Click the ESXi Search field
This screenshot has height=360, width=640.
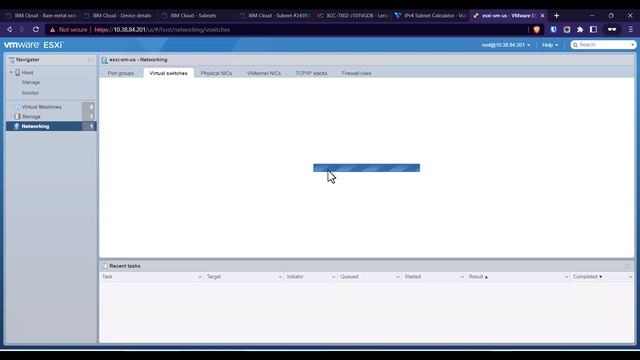pyautogui.click(x=604, y=44)
